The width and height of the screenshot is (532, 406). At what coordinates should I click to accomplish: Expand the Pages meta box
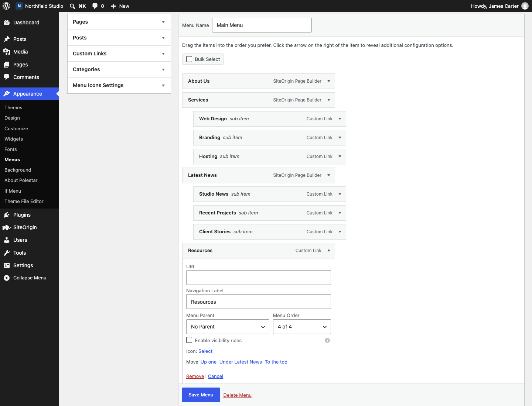[163, 22]
